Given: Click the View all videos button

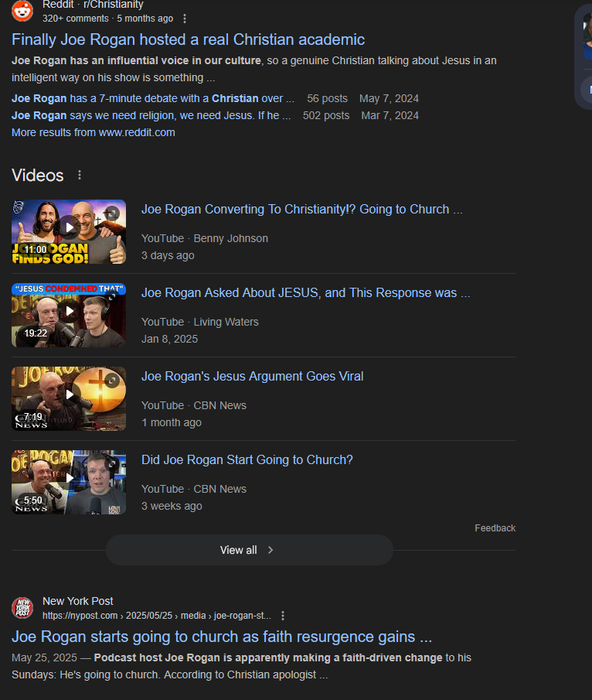Looking at the screenshot, I should (250, 550).
